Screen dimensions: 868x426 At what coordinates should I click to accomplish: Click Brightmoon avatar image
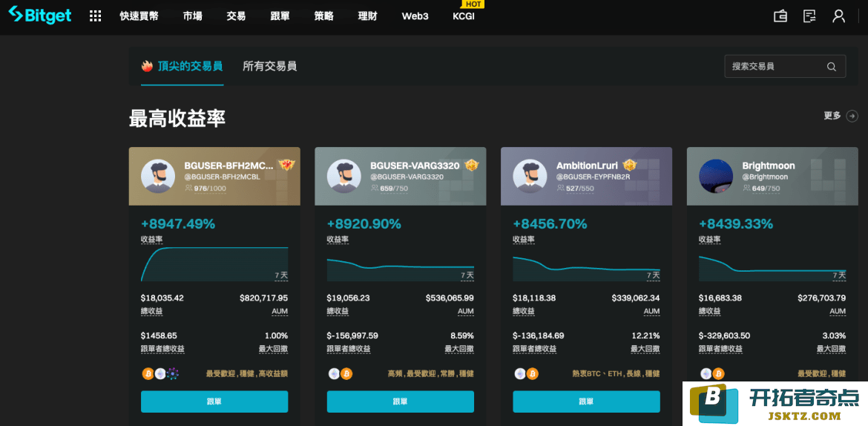click(716, 176)
